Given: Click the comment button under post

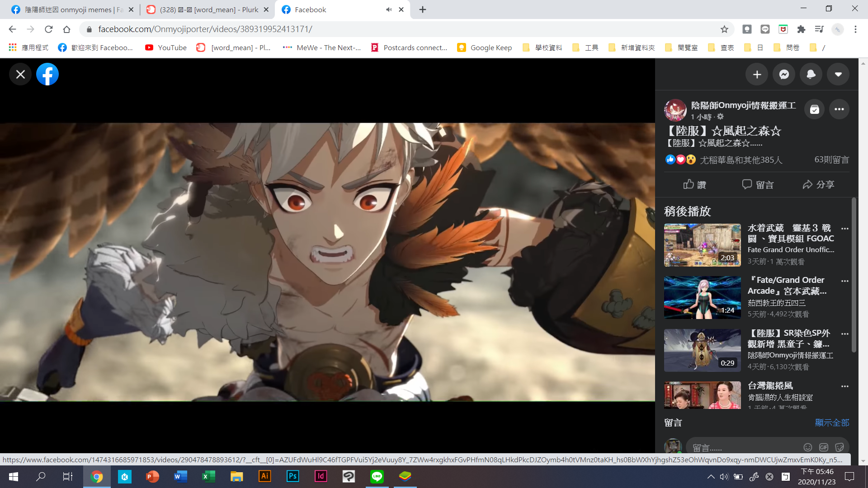Looking at the screenshot, I should pyautogui.click(x=758, y=184).
